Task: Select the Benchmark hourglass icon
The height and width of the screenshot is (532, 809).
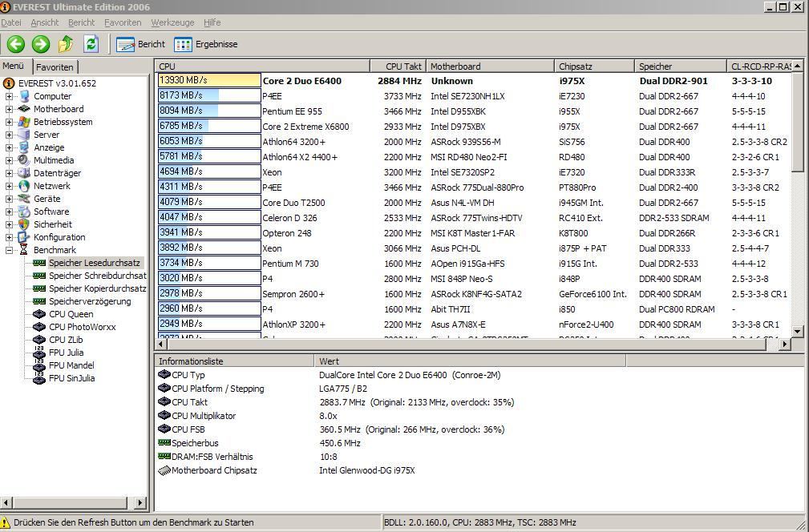Action: 24,250
